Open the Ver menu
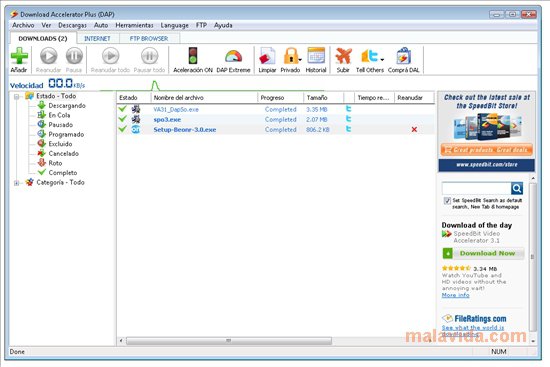The width and height of the screenshot is (550, 367). pyautogui.click(x=46, y=25)
